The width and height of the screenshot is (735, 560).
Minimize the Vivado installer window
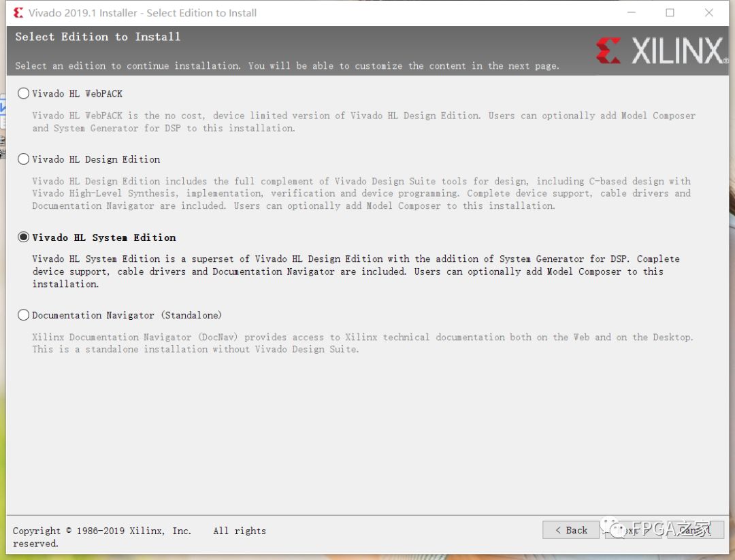[632, 13]
